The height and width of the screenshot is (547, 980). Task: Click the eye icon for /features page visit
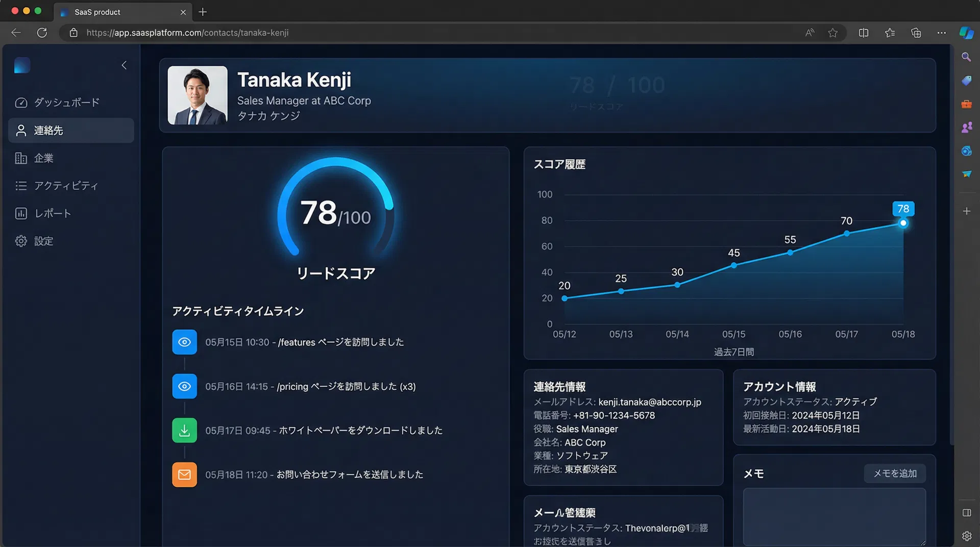tap(184, 342)
